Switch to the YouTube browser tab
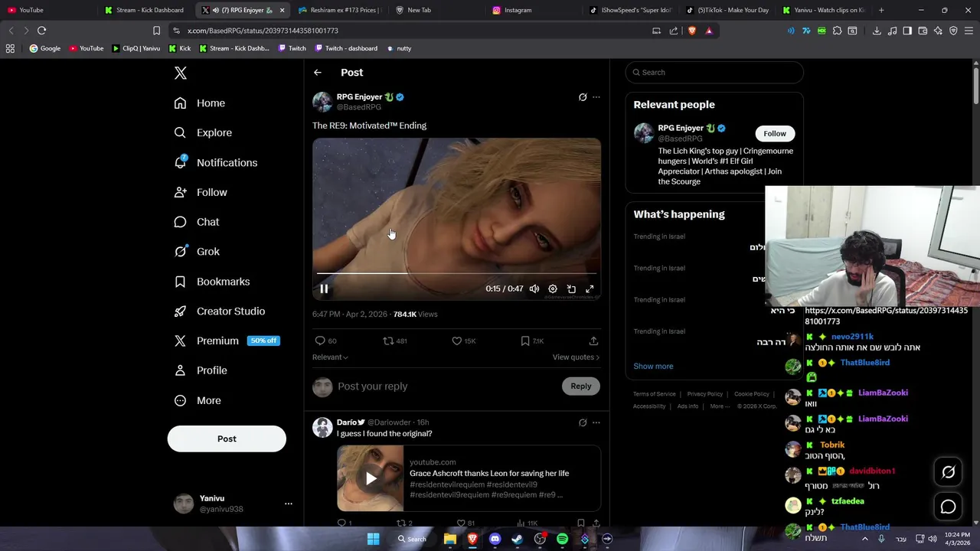The width and height of the screenshot is (980, 551). click(48, 10)
